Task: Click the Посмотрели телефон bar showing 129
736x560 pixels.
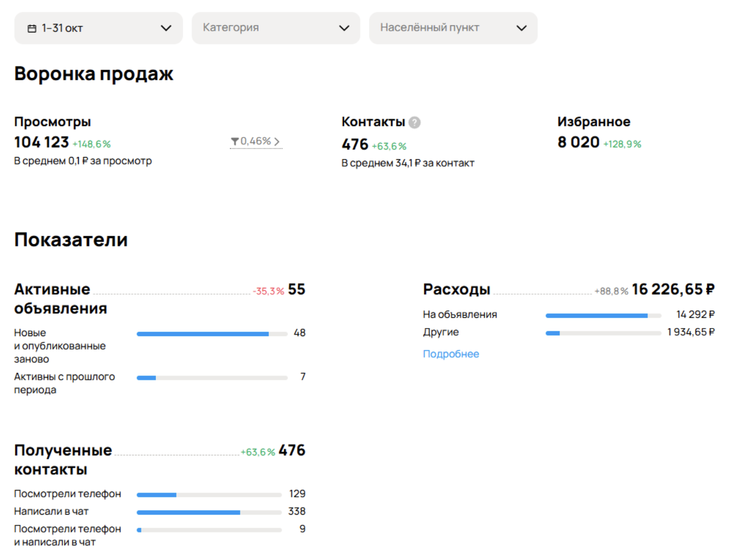Action: [x=209, y=495]
